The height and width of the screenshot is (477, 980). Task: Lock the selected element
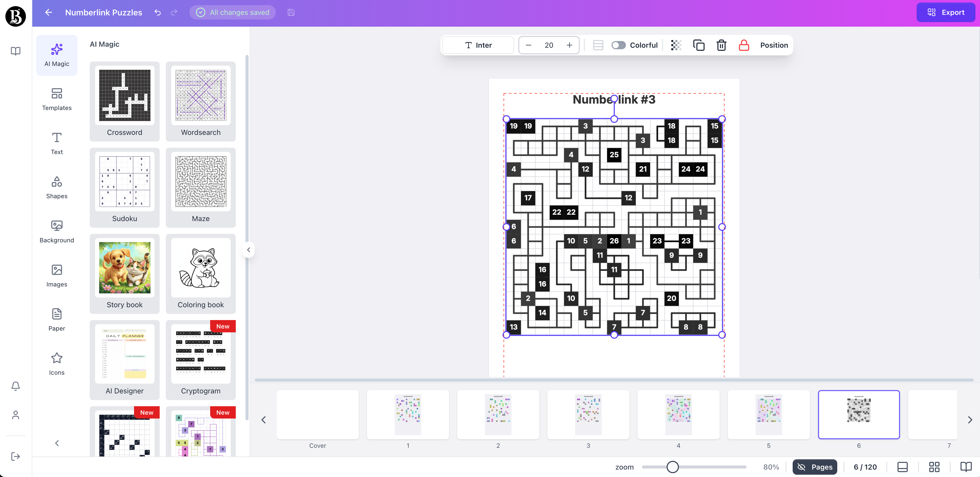tap(744, 45)
